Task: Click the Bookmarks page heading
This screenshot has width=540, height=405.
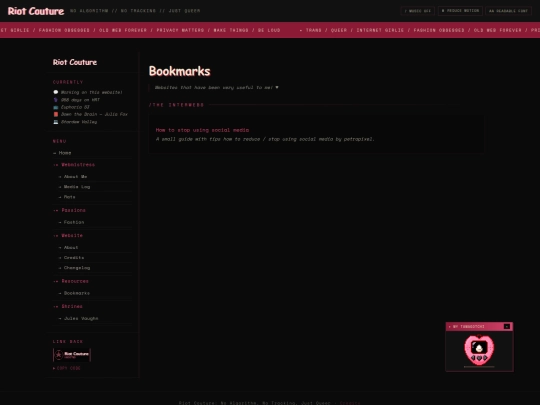Action: pyautogui.click(x=179, y=71)
